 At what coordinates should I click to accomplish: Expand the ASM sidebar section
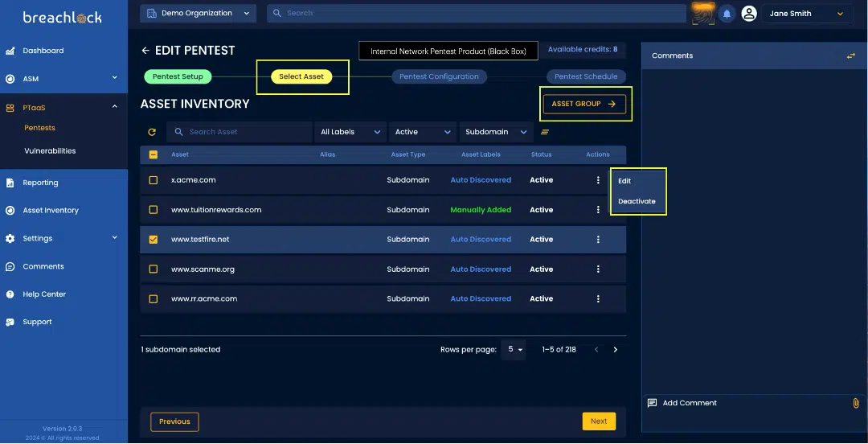coord(115,78)
